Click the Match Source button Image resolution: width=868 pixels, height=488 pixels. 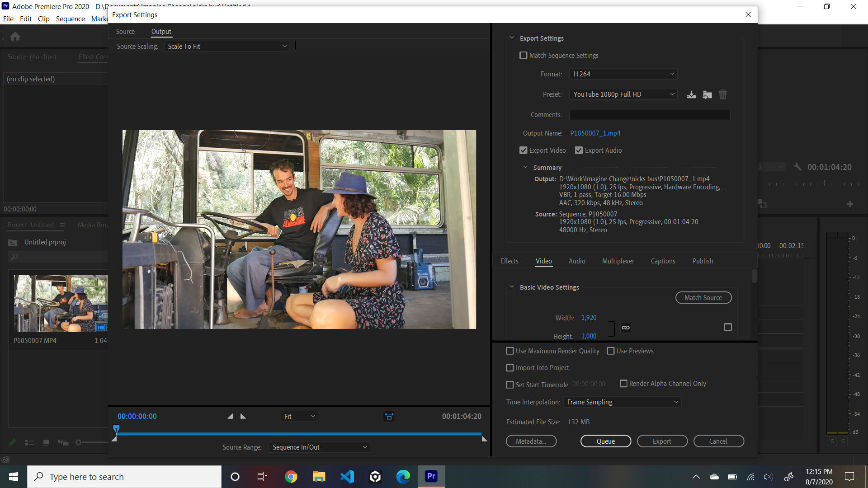[x=703, y=297]
